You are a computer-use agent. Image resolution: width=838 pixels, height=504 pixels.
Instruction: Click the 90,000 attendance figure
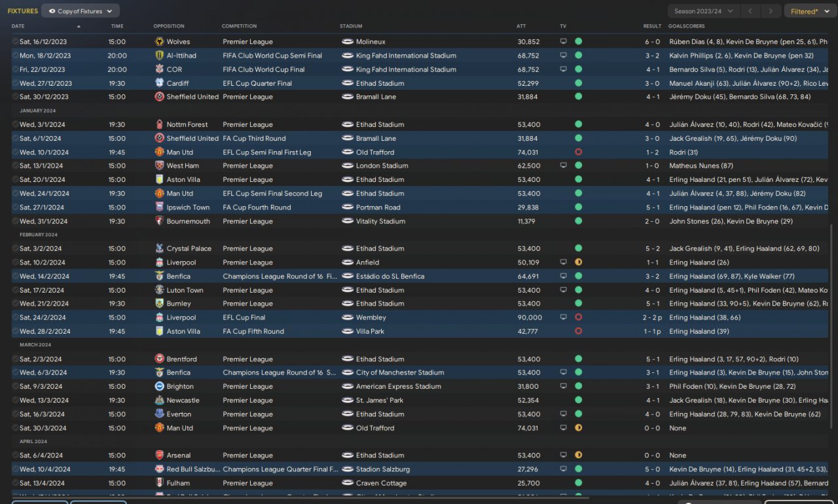[x=530, y=317]
